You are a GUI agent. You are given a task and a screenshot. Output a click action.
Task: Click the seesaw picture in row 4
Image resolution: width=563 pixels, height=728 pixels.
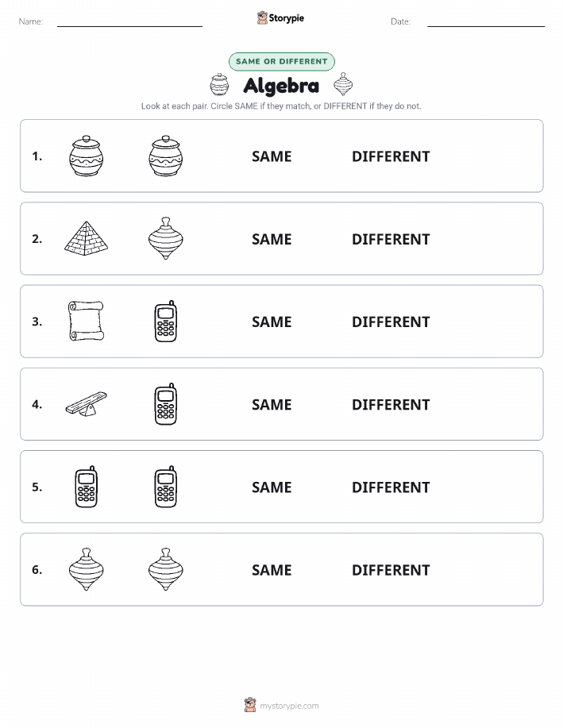click(87, 403)
